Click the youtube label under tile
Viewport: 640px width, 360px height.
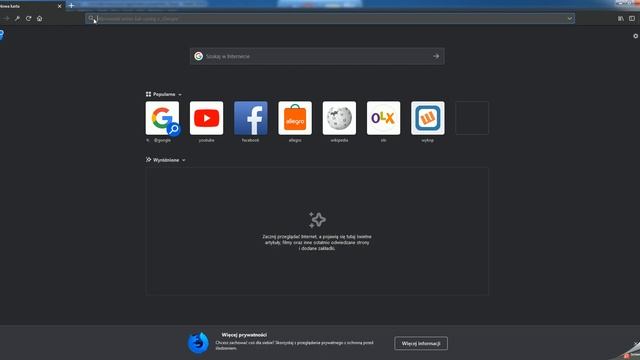click(207, 140)
